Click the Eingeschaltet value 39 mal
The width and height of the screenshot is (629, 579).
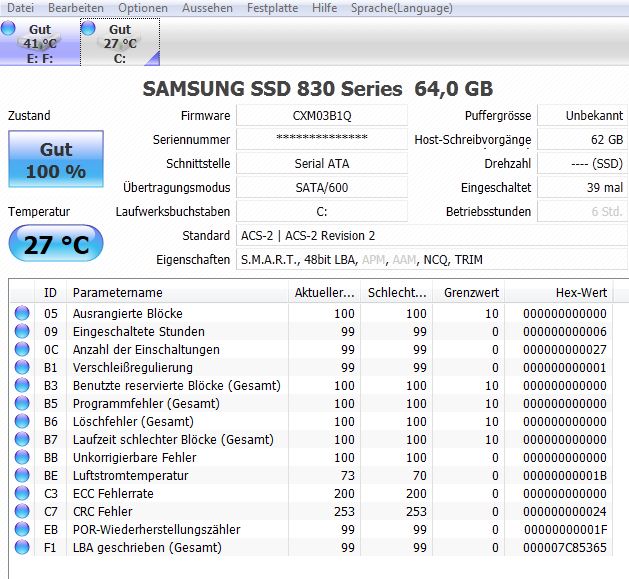(582, 187)
